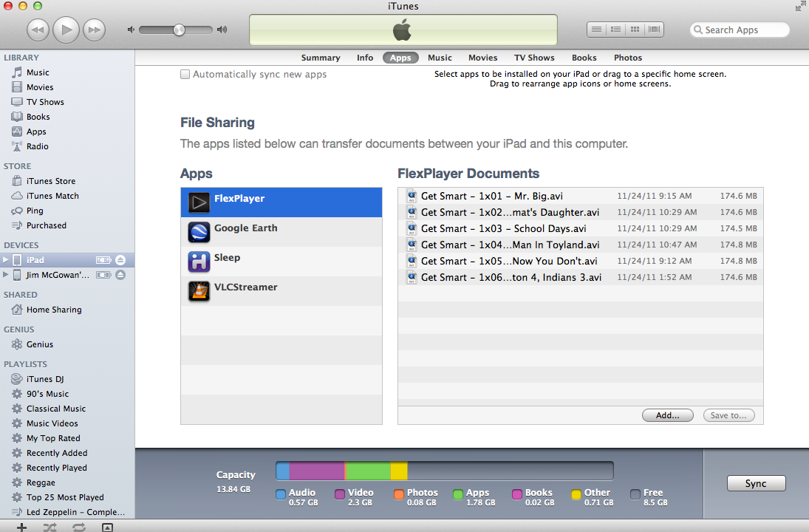Click the blue Audio capacity swatch
Image resolution: width=809 pixels, height=532 pixels.
pos(281,494)
